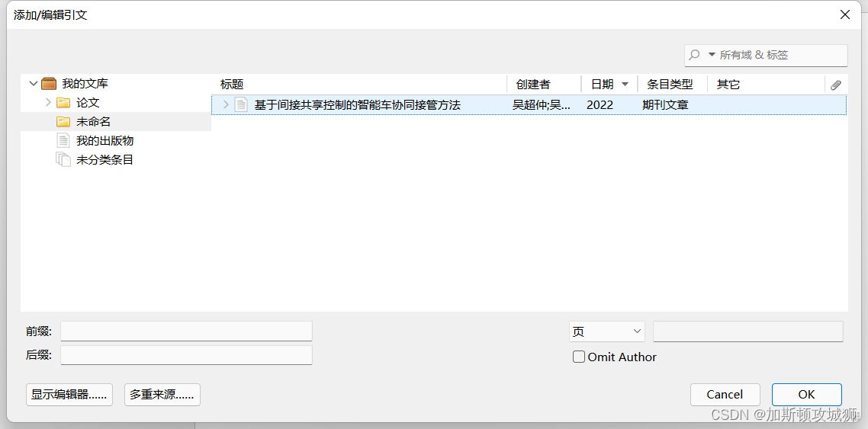This screenshot has height=429, width=868.
Task: Click the journal article icon in the row
Action: coord(240,104)
